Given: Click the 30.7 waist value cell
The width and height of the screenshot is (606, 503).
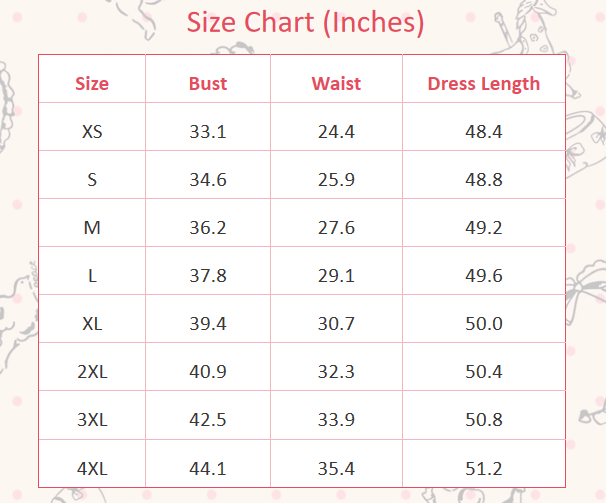Looking at the screenshot, I should [336, 324].
